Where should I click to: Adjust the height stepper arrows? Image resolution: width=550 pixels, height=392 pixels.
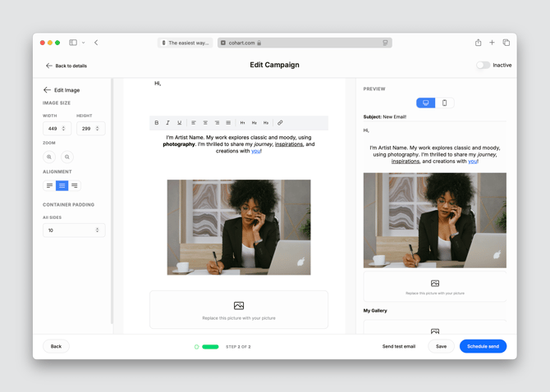coord(97,129)
